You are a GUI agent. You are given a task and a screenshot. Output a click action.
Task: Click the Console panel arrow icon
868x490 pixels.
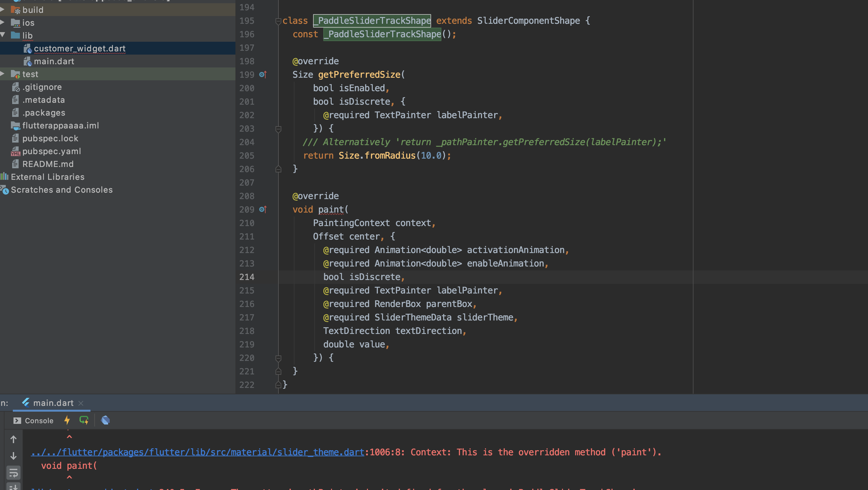click(17, 421)
